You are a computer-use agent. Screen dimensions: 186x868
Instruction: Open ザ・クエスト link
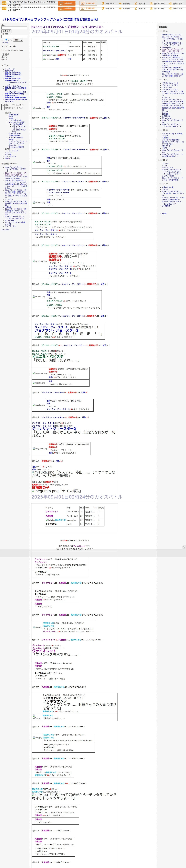[13, 151]
